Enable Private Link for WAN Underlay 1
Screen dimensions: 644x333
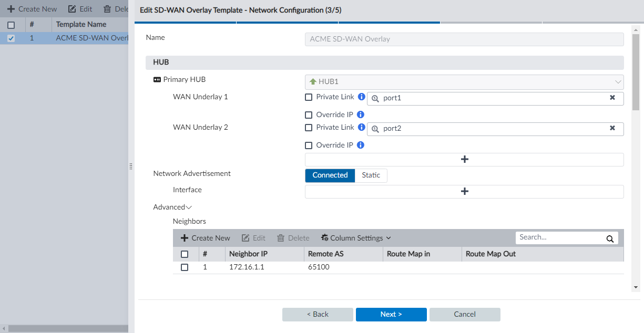coord(309,97)
